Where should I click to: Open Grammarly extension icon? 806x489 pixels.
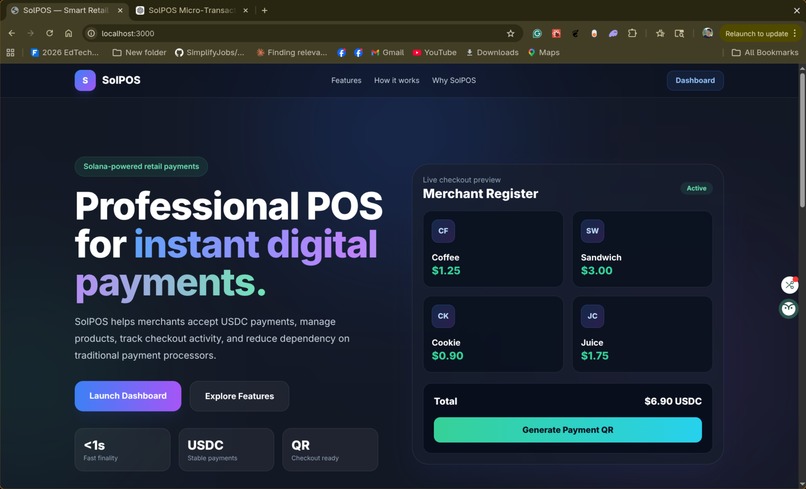point(537,33)
